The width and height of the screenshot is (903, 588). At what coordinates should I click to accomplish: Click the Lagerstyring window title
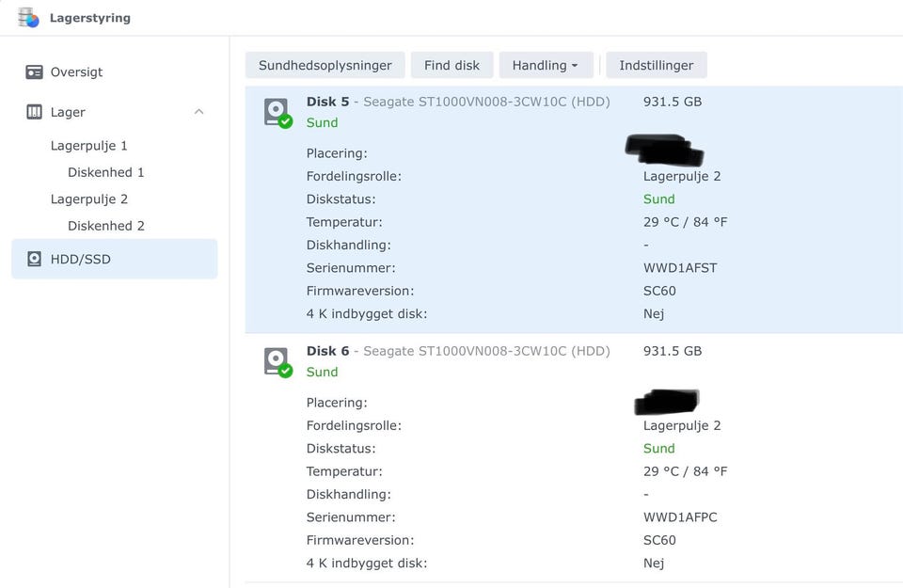point(90,18)
